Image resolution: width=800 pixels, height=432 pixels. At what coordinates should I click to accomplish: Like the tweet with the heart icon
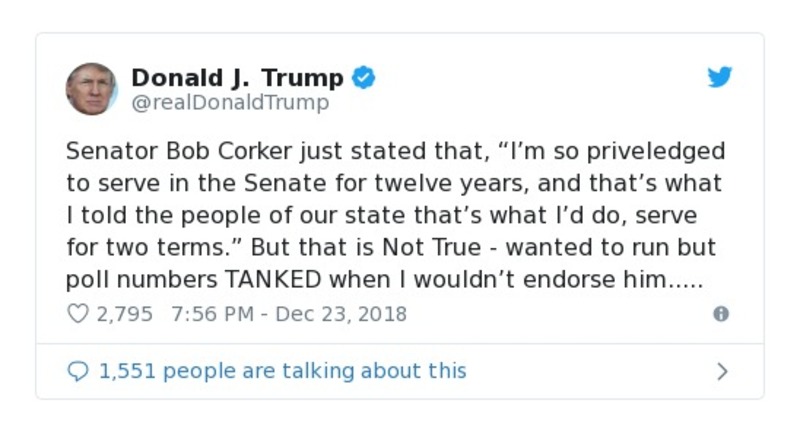point(77,314)
